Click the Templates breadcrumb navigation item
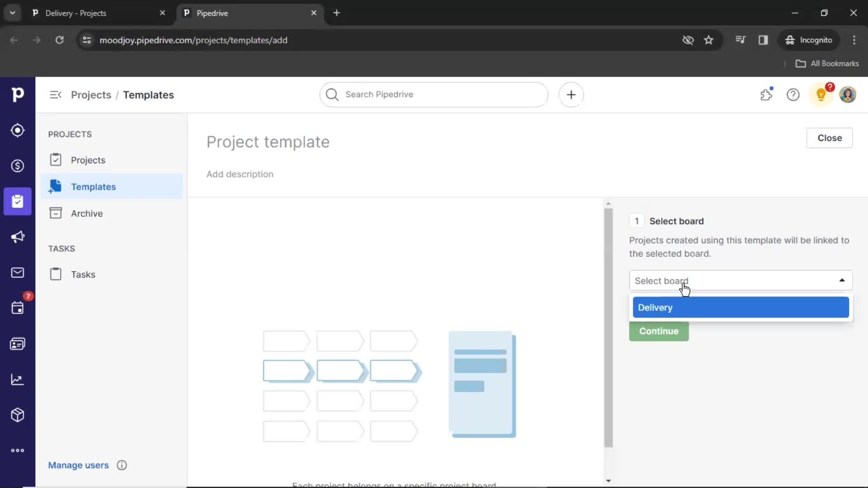 point(148,95)
